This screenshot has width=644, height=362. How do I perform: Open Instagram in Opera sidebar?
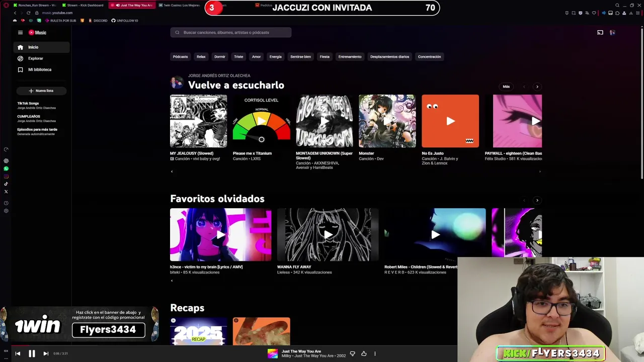coord(6,176)
